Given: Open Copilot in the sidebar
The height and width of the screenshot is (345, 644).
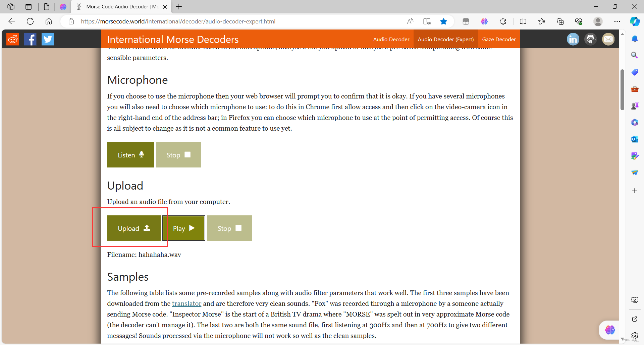Looking at the screenshot, I should point(635,21).
